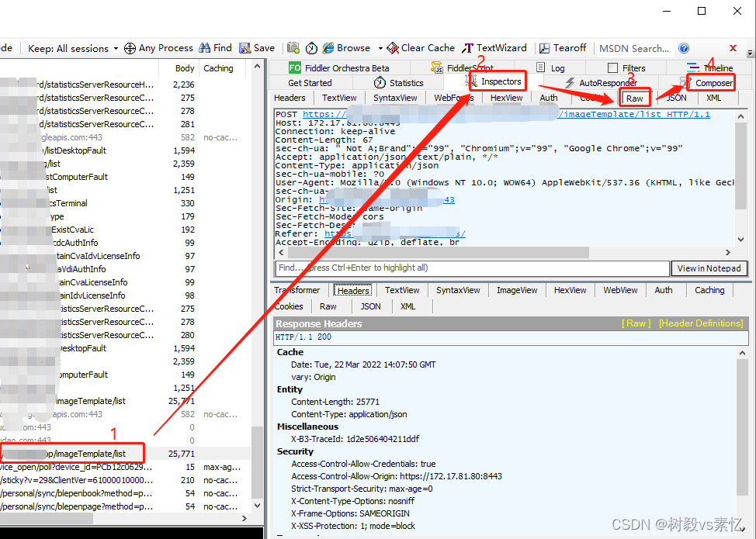Sort sessions by Body column header
The width and height of the screenshot is (756, 539).
pyautogui.click(x=185, y=68)
